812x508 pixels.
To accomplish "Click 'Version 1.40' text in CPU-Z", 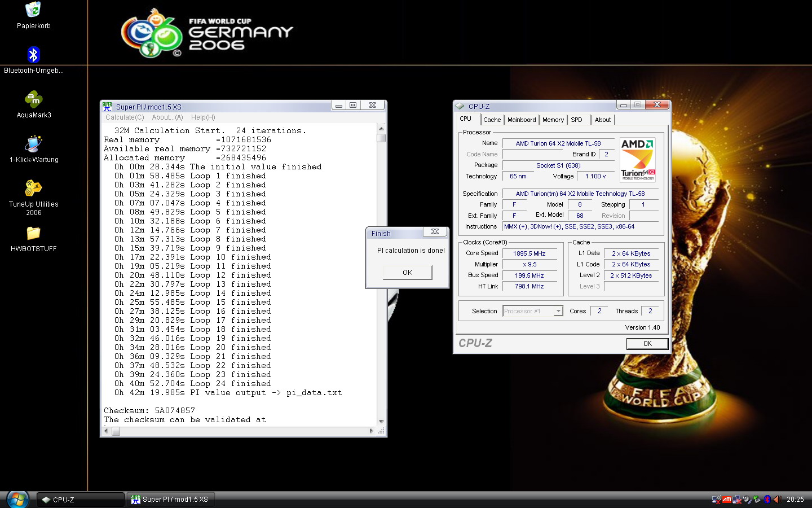I will (x=642, y=327).
